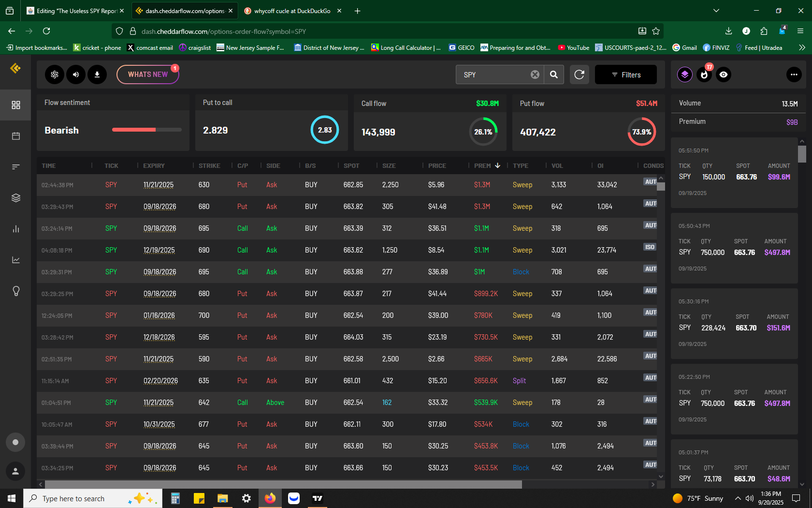Image resolution: width=812 pixels, height=508 pixels.
Task: Click the $1.3M premium in 02:44:38 PM row
Action: point(482,185)
